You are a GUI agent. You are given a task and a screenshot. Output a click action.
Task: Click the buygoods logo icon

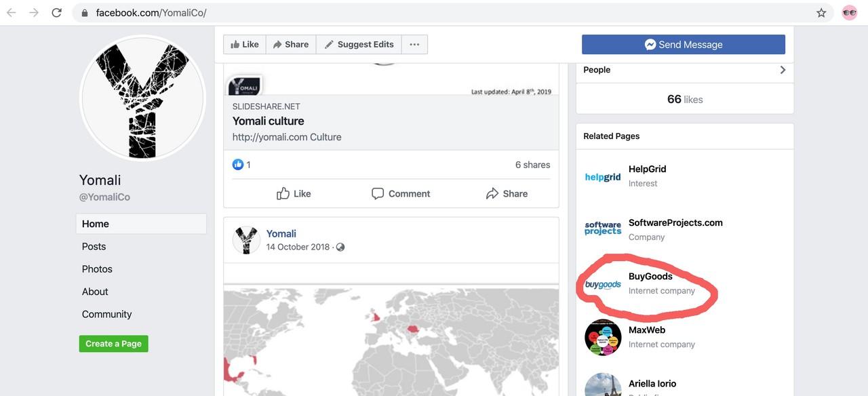point(603,284)
